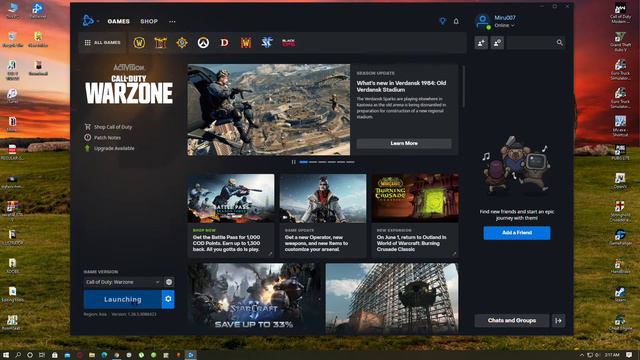
Task: Pause the news carousel
Action: [293, 162]
